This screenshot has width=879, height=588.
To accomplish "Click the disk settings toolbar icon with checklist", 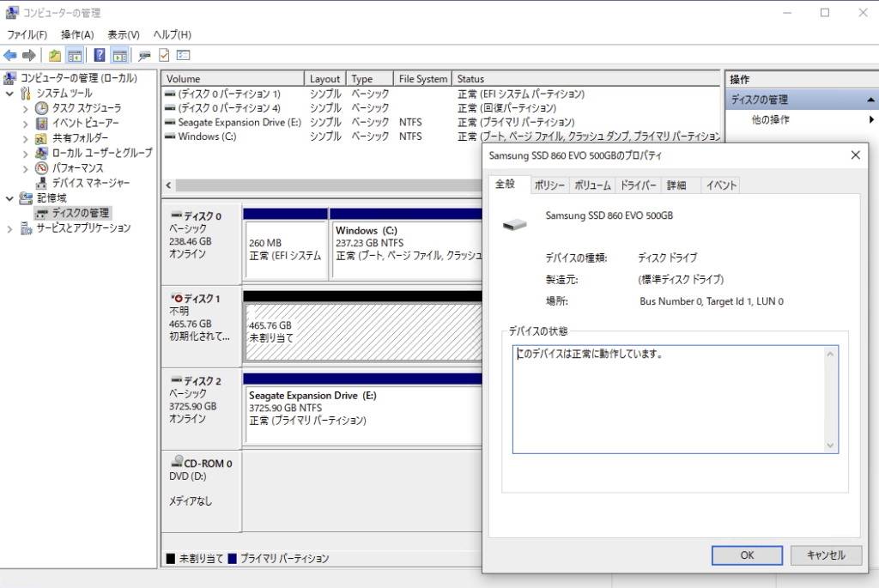I will [183, 56].
